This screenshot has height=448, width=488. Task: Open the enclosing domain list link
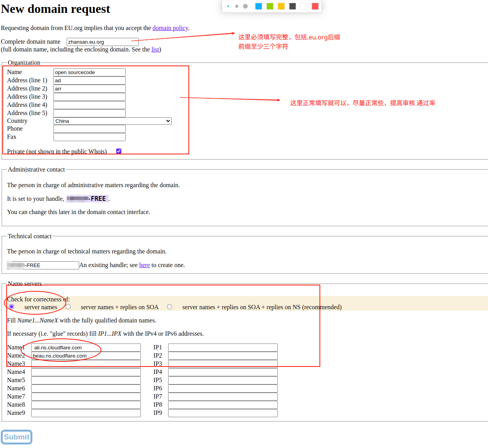click(155, 50)
